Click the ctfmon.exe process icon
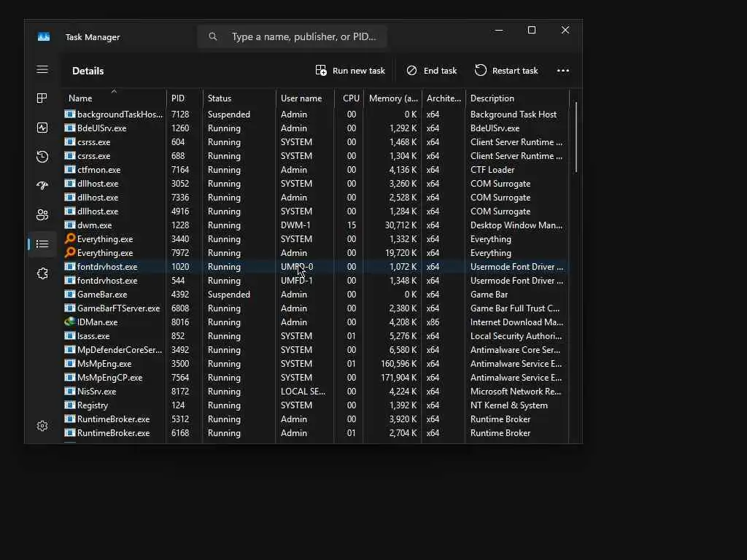 tap(70, 169)
